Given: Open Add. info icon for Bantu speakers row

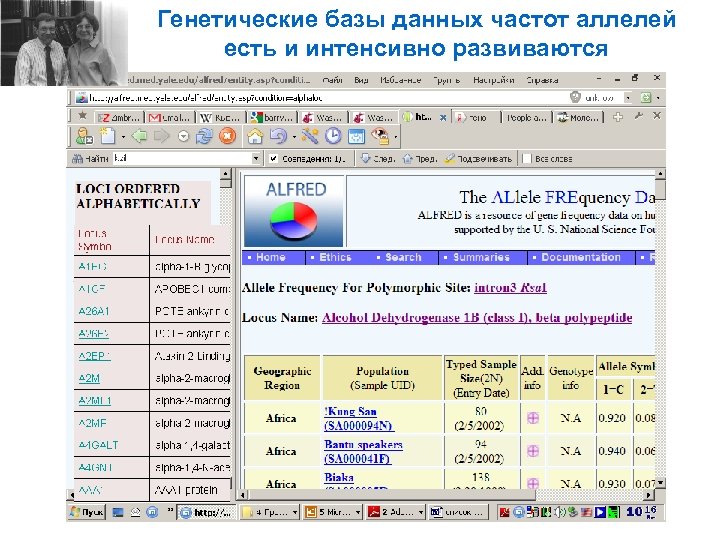Looking at the screenshot, I should 533,451.
